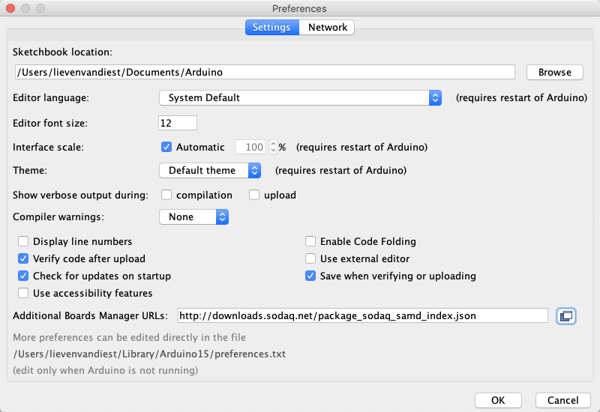Select the Settings tab
This screenshot has height=412, width=600.
[x=272, y=27]
